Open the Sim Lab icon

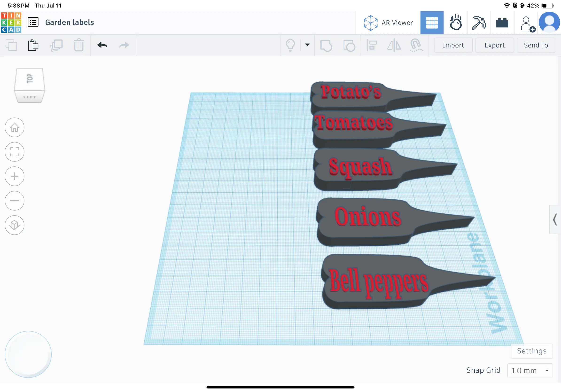click(x=456, y=23)
